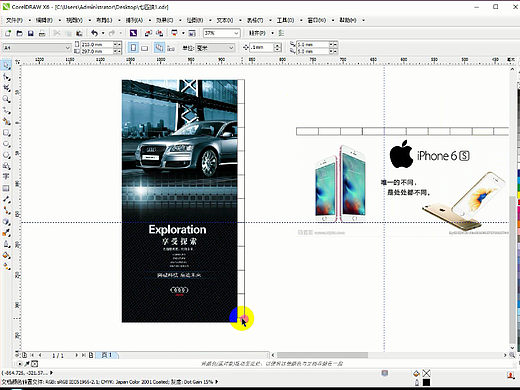
Task: Select the Parallel Dimension tool
Action: click(x=6, y=199)
